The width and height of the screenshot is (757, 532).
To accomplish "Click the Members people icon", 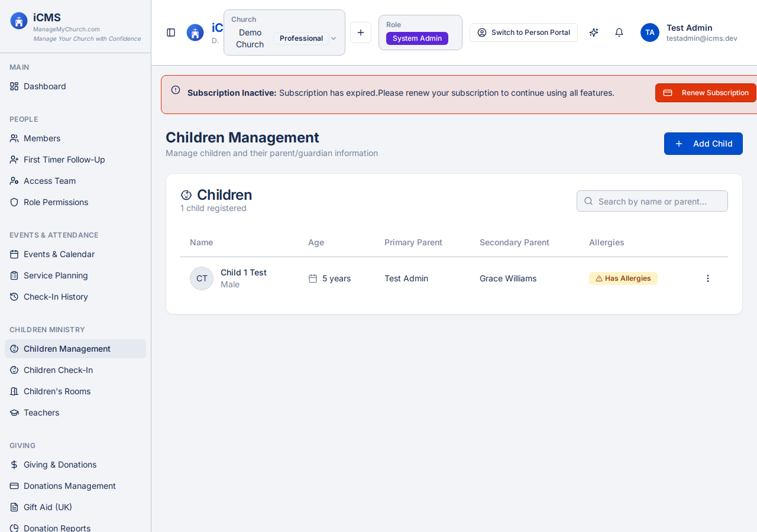I will (x=14, y=138).
